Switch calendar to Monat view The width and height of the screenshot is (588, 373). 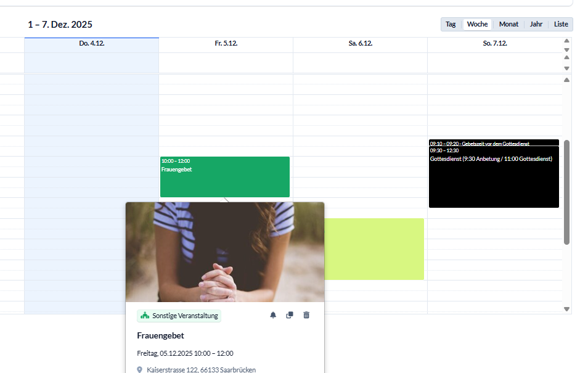pyautogui.click(x=508, y=24)
